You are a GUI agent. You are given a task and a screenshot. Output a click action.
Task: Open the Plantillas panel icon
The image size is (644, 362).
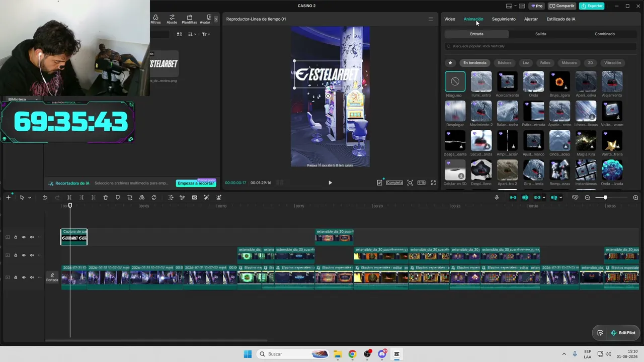click(x=189, y=19)
